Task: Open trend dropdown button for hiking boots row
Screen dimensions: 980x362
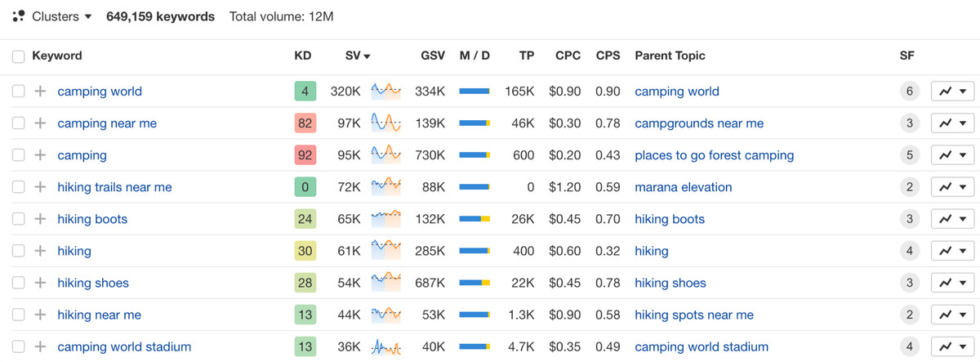Action: tap(952, 219)
